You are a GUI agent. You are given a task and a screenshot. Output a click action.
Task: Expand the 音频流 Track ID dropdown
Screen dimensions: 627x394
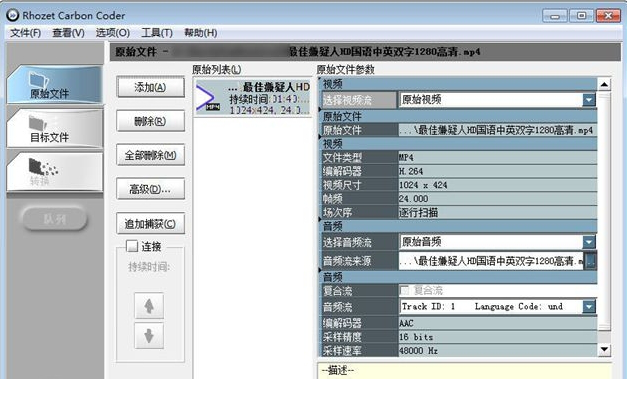tap(589, 307)
